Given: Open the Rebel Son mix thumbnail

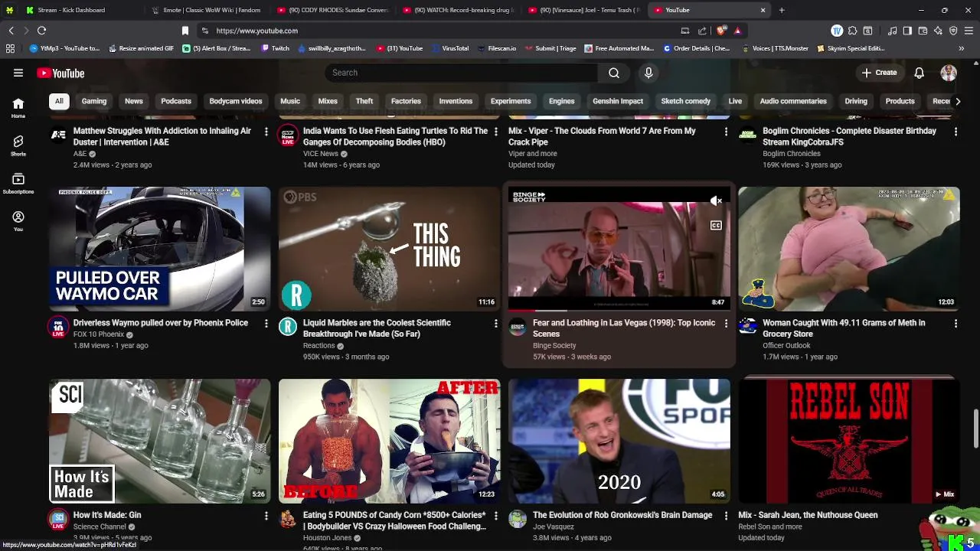Looking at the screenshot, I should pyautogui.click(x=849, y=441).
